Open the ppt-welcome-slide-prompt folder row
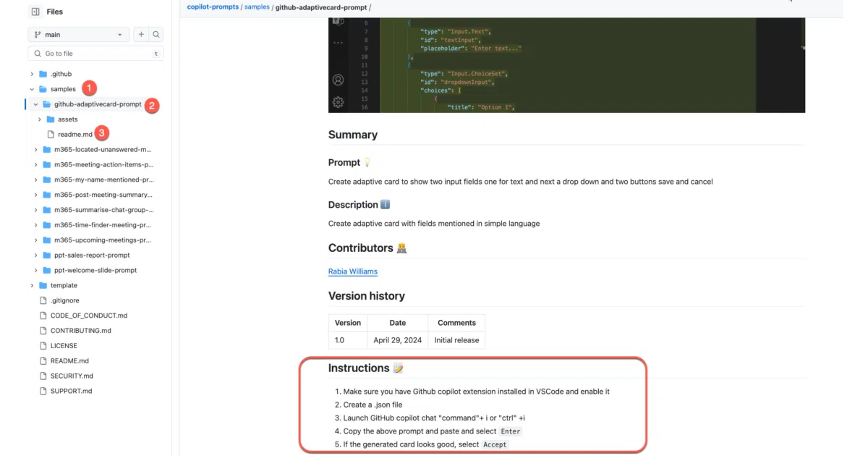This screenshot has height=456, width=868. point(95,270)
